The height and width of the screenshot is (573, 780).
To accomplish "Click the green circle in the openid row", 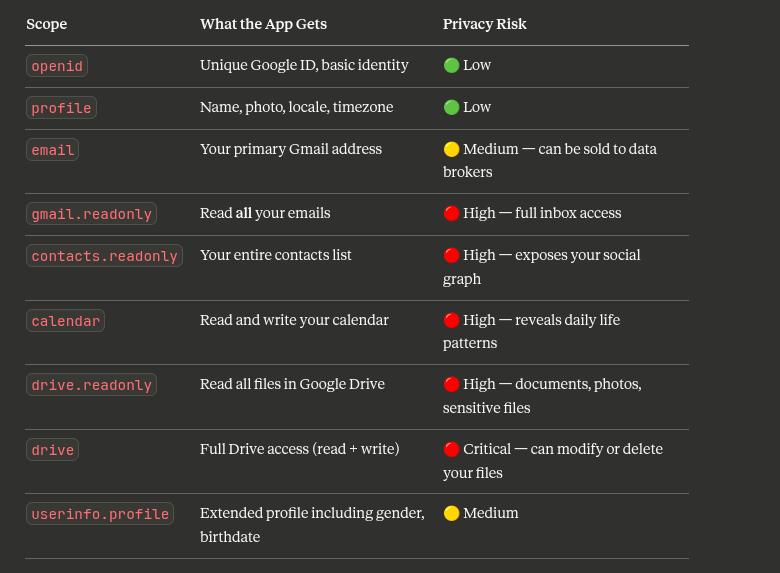I will click(451, 65).
